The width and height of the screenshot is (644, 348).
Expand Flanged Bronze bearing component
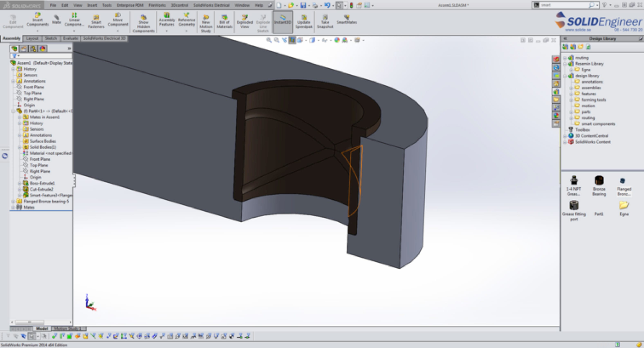[x=13, y=201]
